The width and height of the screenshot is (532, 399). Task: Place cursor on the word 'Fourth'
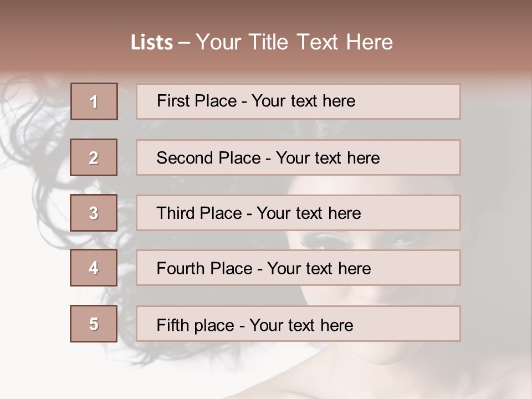point(178,269)
